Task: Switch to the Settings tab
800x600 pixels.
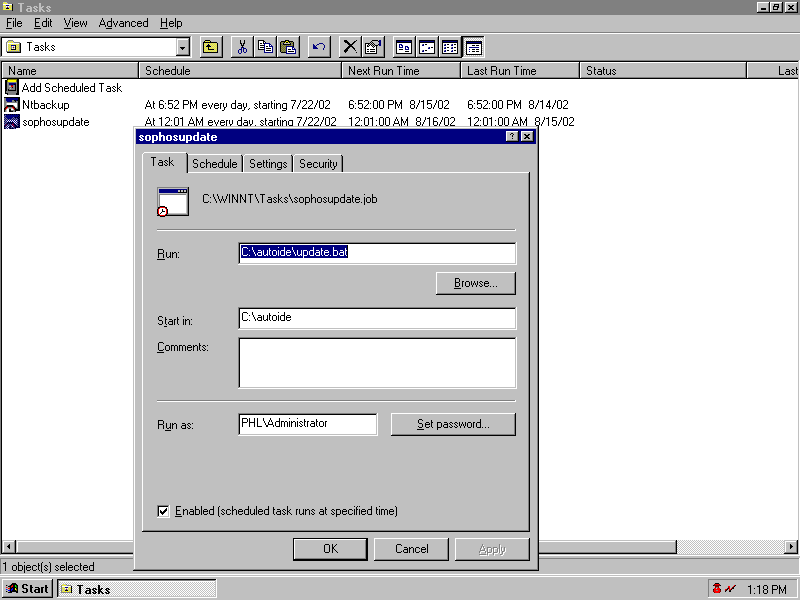Action: point(268,164)
